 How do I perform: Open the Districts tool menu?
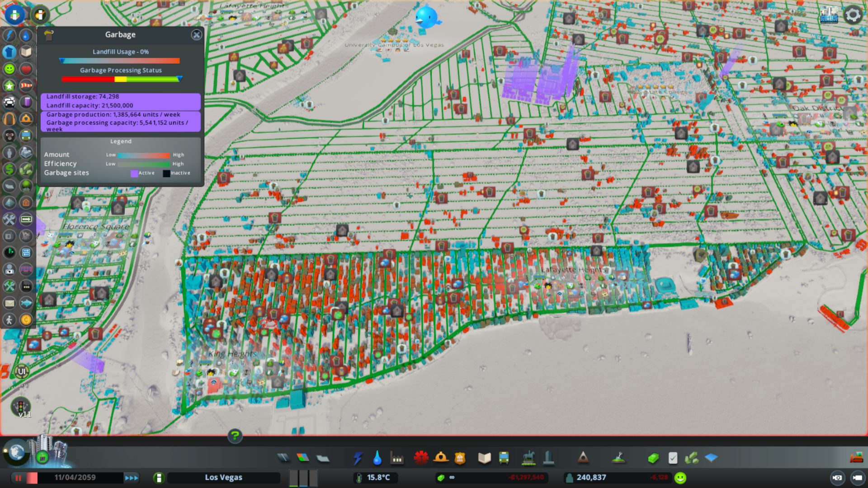click(x=323, y=458)
